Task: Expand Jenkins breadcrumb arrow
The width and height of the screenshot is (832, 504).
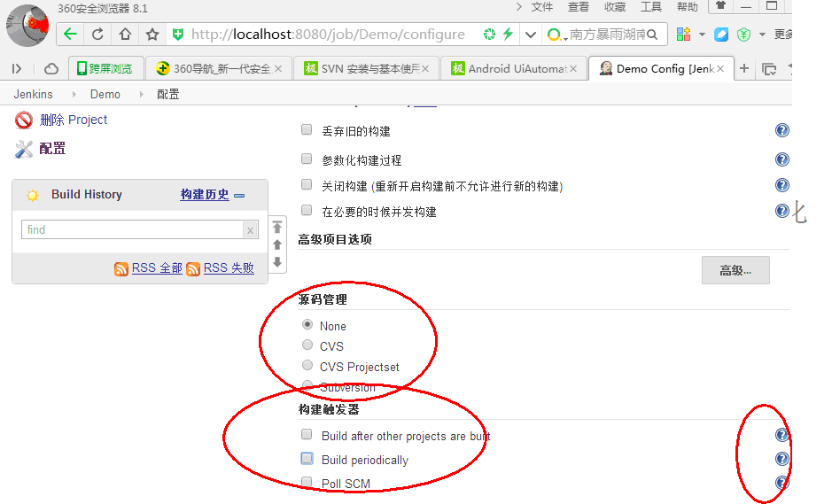Action: [x=74, y=95]
